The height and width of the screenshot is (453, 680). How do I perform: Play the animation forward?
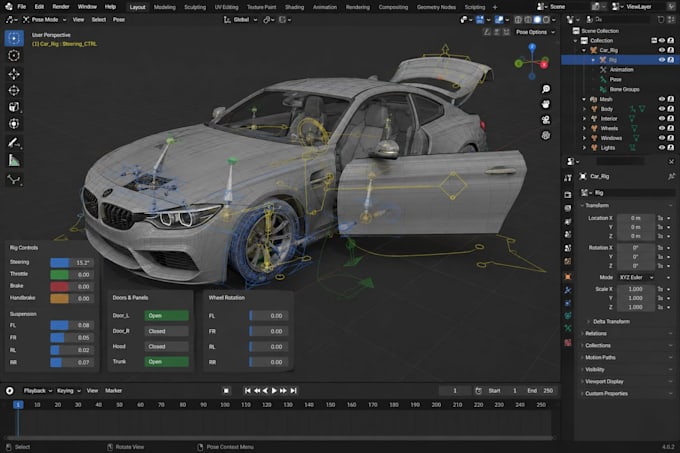point(274,391)
